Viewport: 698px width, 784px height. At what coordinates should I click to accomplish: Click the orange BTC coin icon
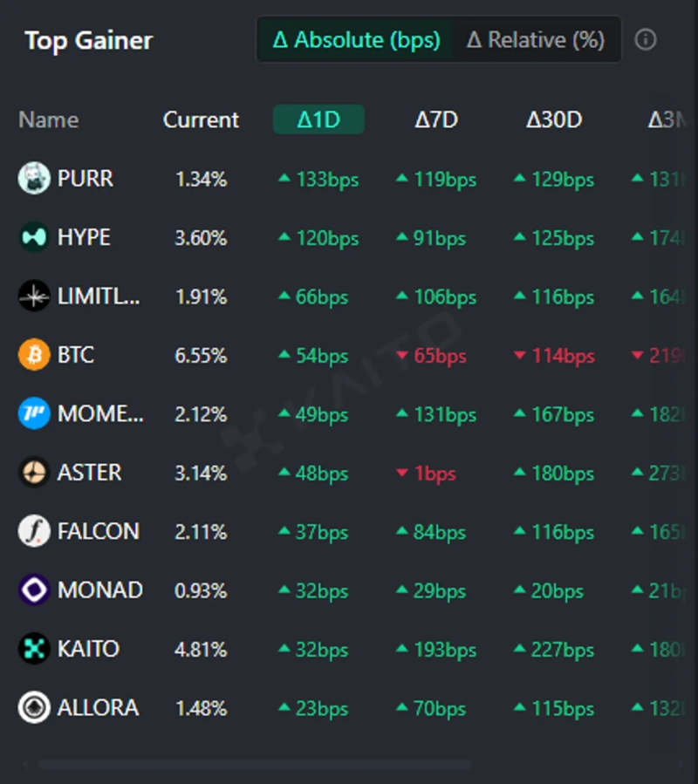pos(34,355)
